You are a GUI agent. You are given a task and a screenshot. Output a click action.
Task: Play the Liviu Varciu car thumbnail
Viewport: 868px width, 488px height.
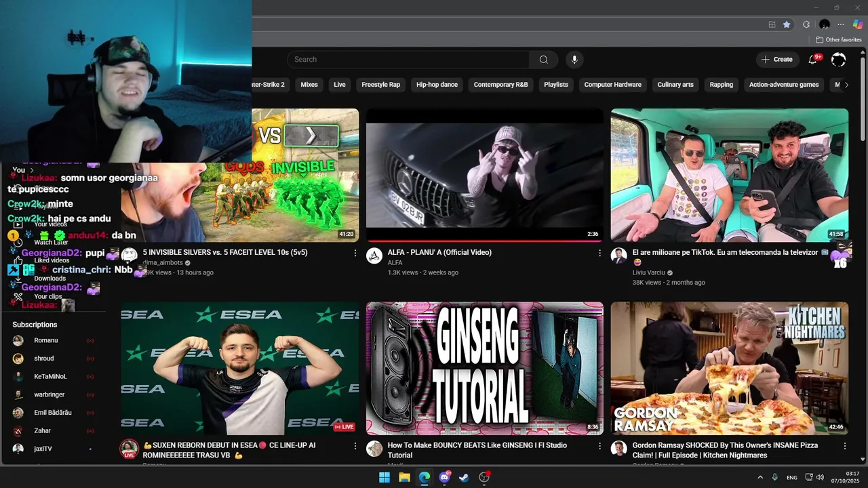[730, 175]
